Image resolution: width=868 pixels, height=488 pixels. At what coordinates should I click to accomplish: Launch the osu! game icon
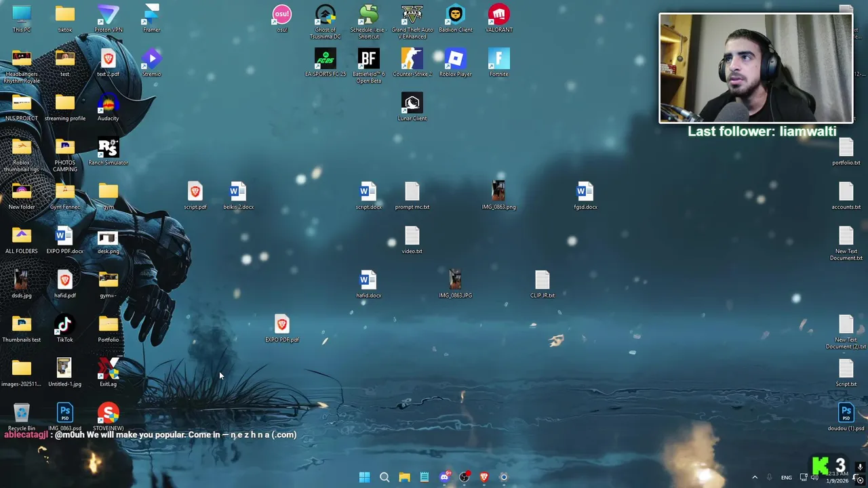pos(282,18)
